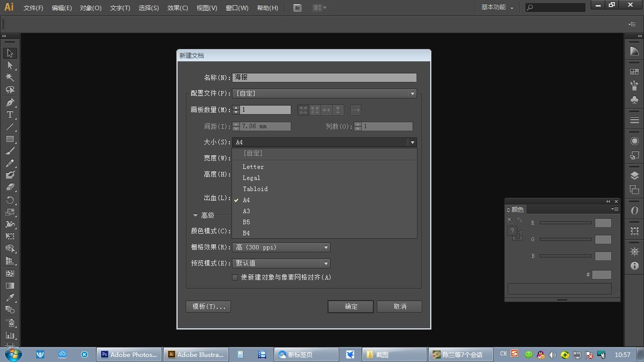Viewport: 644px width, 362px height.
Task: Open the 配置文件 profile dropdown
Action: pyautogui.click(x=324, y=94)
